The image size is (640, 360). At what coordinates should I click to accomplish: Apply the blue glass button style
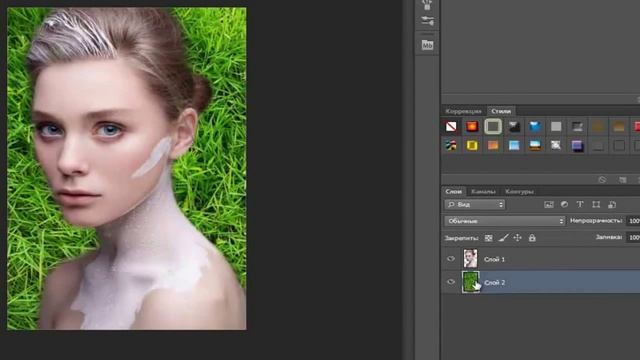[535, 127]
